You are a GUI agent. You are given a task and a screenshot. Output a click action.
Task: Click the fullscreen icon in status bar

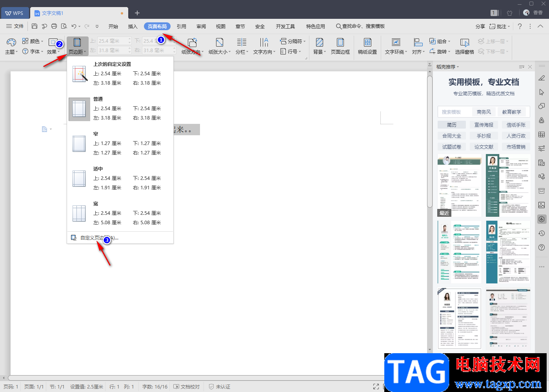376,387
